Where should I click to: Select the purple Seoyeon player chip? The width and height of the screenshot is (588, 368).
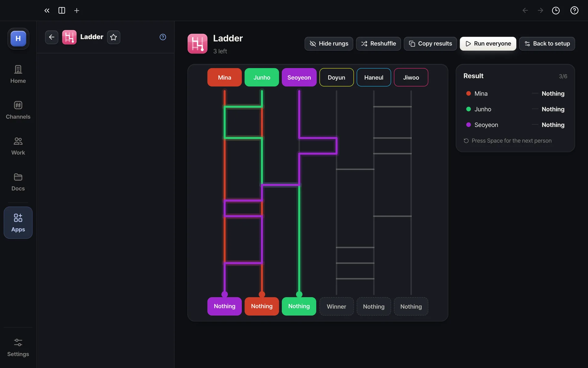pos(299,77)
